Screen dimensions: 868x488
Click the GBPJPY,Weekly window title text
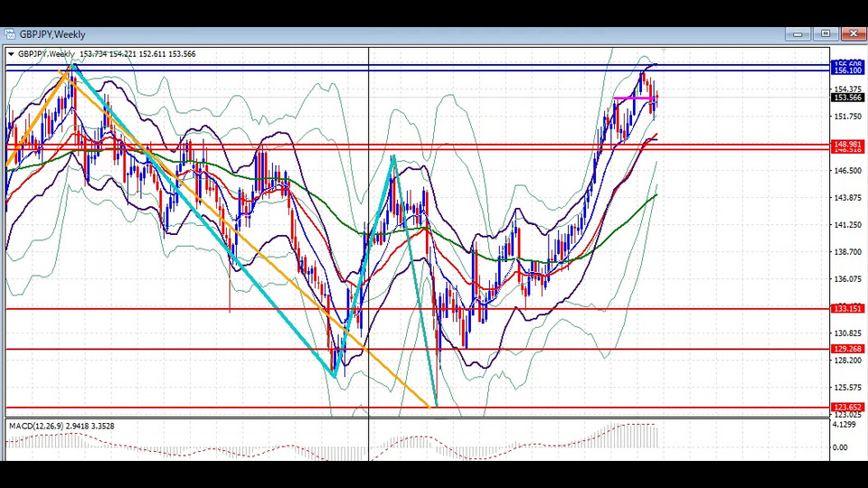coord(52,34)
